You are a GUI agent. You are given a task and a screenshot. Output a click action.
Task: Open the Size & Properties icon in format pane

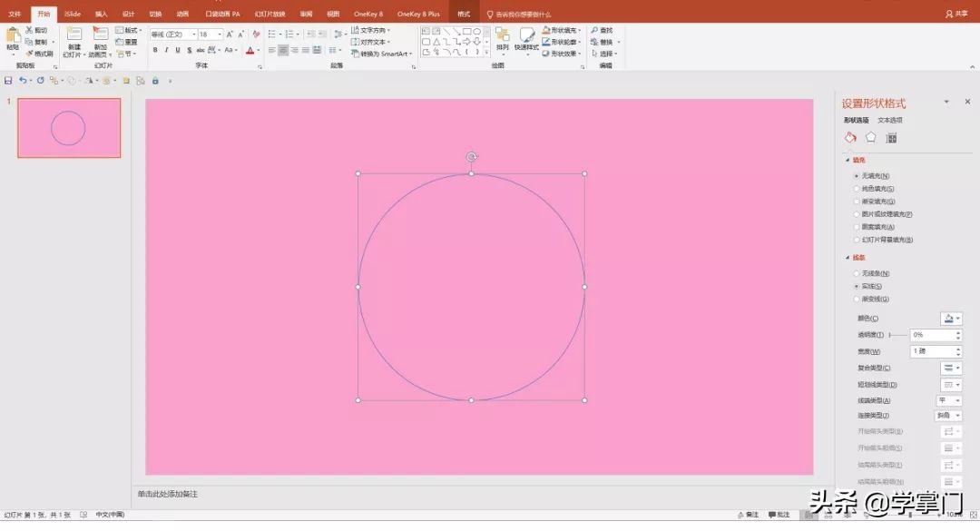pos(891,138)
